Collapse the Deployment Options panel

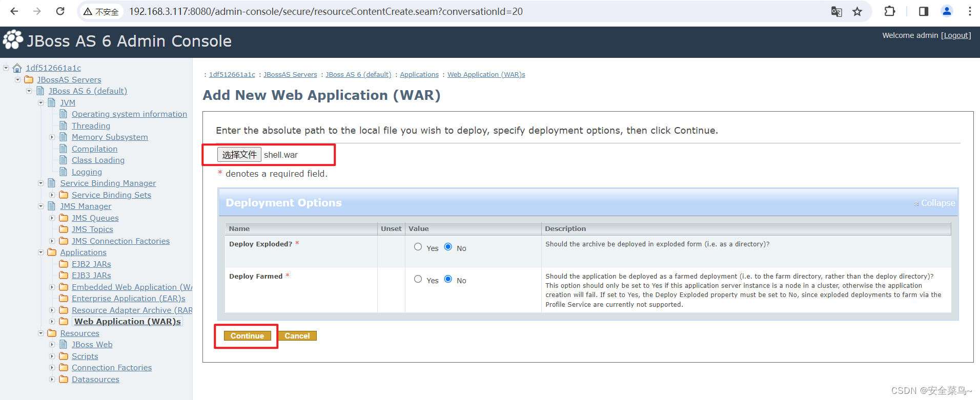coord(934,203)
